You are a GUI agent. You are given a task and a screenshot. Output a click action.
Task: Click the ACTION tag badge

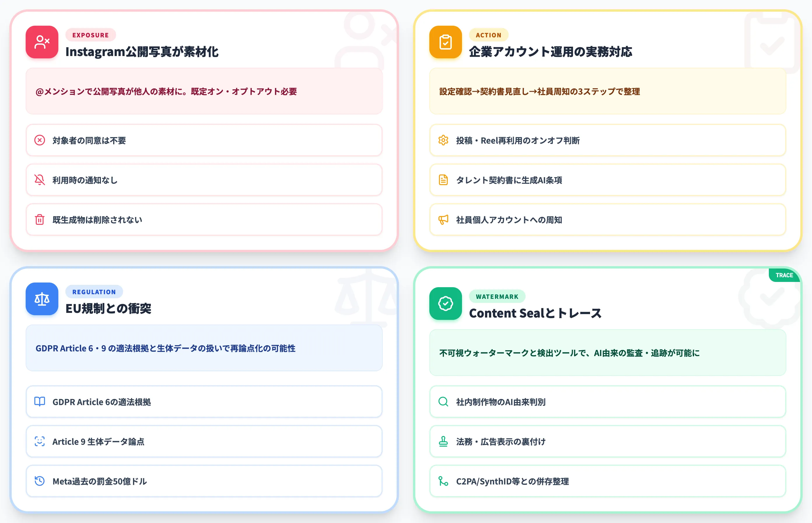point(489,35)
